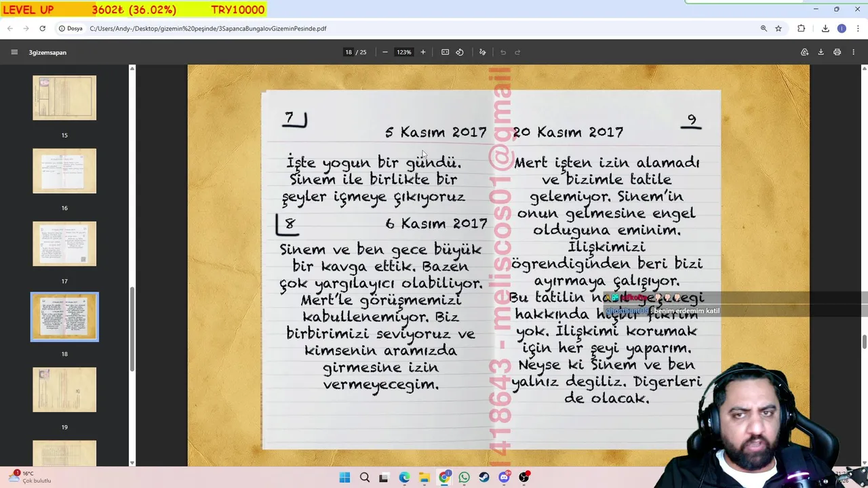This screenshot has width=868, height=488.
Task: Open the 16°C weather widget
Action: [x=31, y=477]
